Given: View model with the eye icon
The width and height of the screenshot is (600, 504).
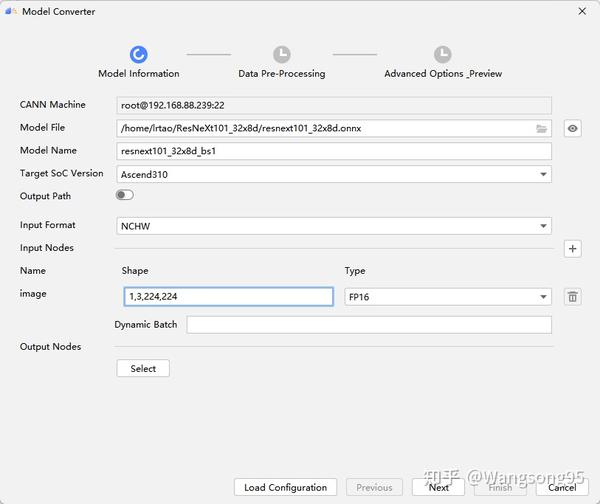Looking at the screenshot, I should [x=572, y=129].
